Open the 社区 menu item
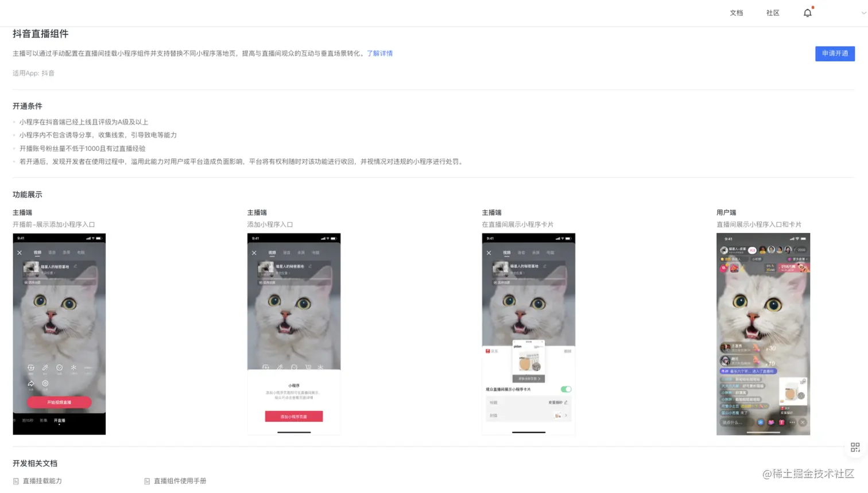 773,13
